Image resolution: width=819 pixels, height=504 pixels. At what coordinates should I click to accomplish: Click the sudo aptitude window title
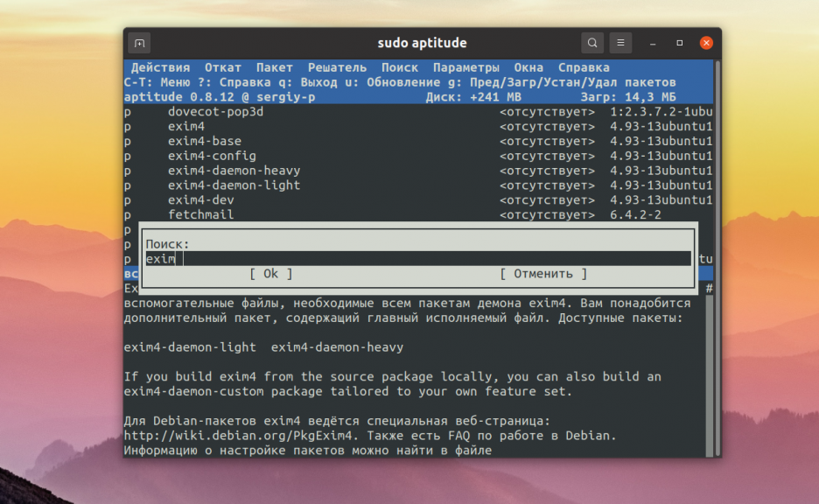(422, 43)
